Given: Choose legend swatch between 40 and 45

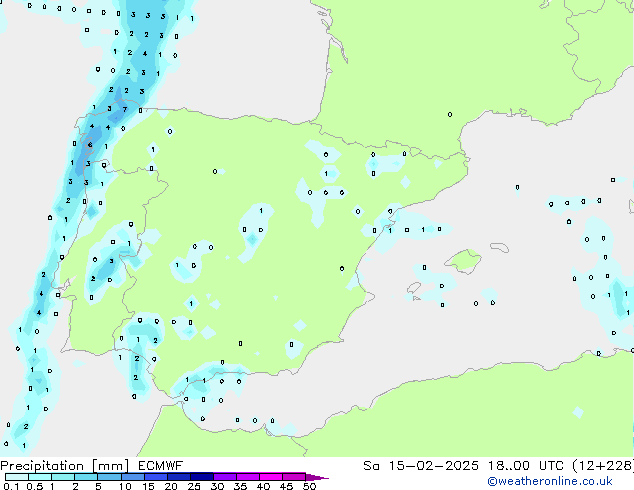Looking at the screenshot, I should [x=272, y=477].
